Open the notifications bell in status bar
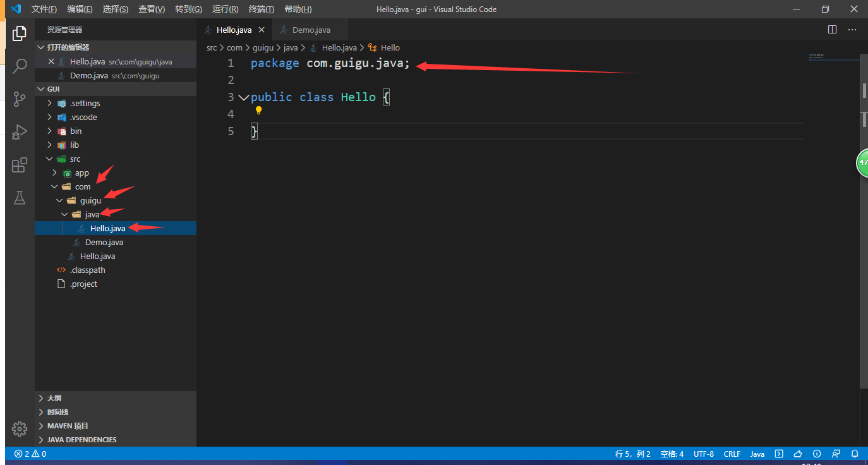Viewport: 868px width, 465px height. click(855, 454)
